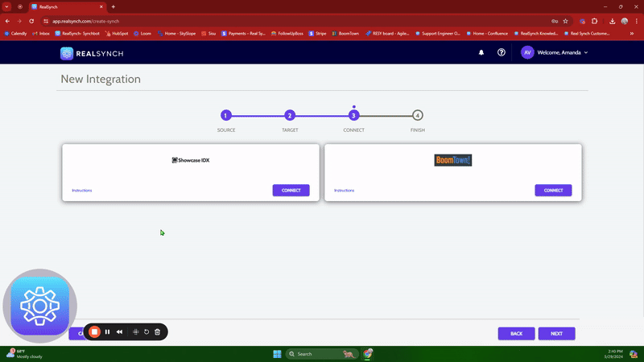The width and height of the screenshot is (644, 362).
Task: Rewind the recording
Action: point(119,331)
